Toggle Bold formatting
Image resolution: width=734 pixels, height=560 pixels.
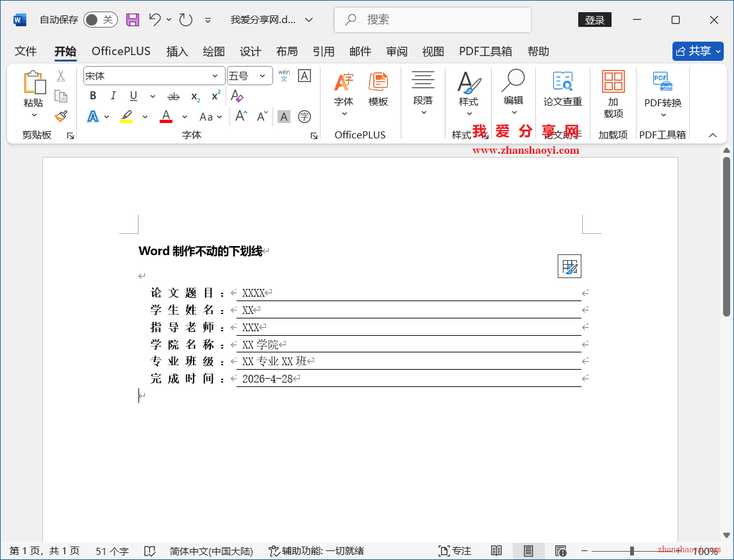93,96
